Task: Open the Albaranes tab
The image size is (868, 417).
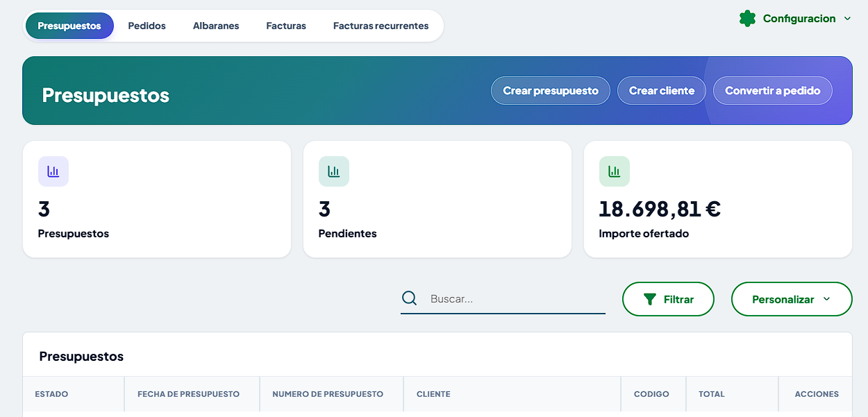Action: click(x=216, y=26)
